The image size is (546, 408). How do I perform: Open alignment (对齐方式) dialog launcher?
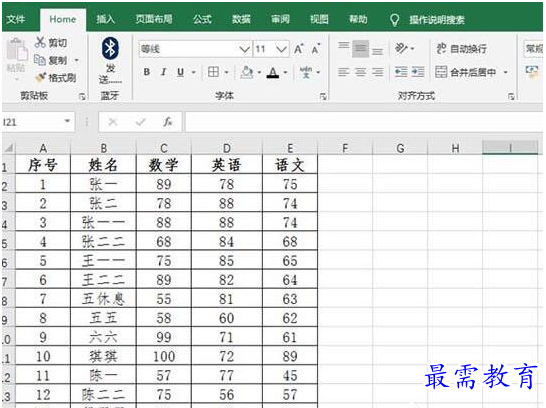[x=511, y=97]
